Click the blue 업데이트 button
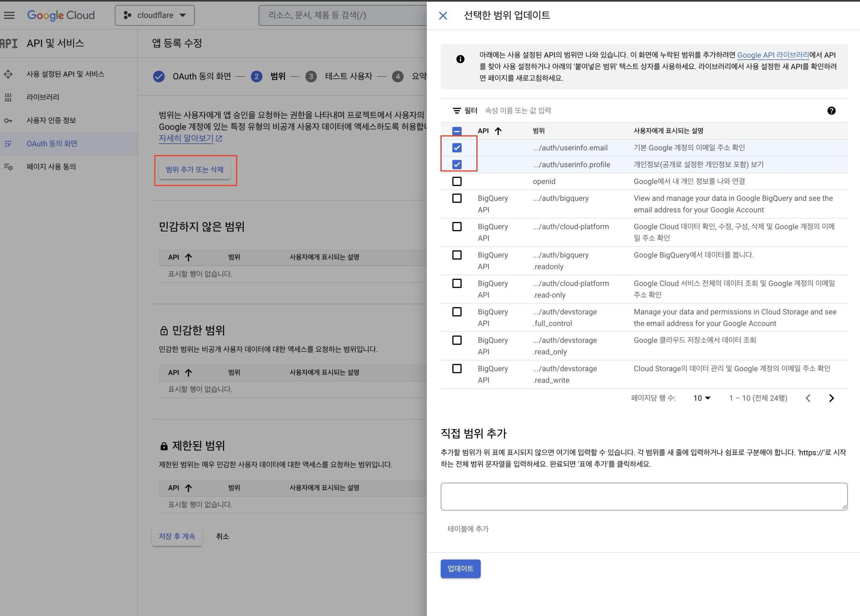The image size is (860, 616). click(460, 569)
